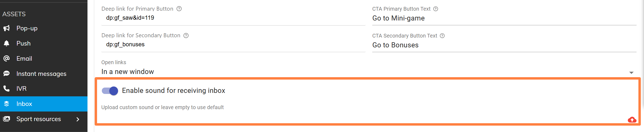Show help for Deep link Secondary Button
644x132 pixels.
pyautogui.click(x=186, y=35)
